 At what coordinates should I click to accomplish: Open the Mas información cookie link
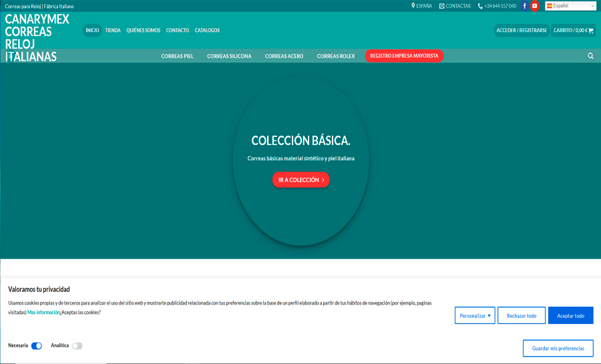(x=43, y=313)
